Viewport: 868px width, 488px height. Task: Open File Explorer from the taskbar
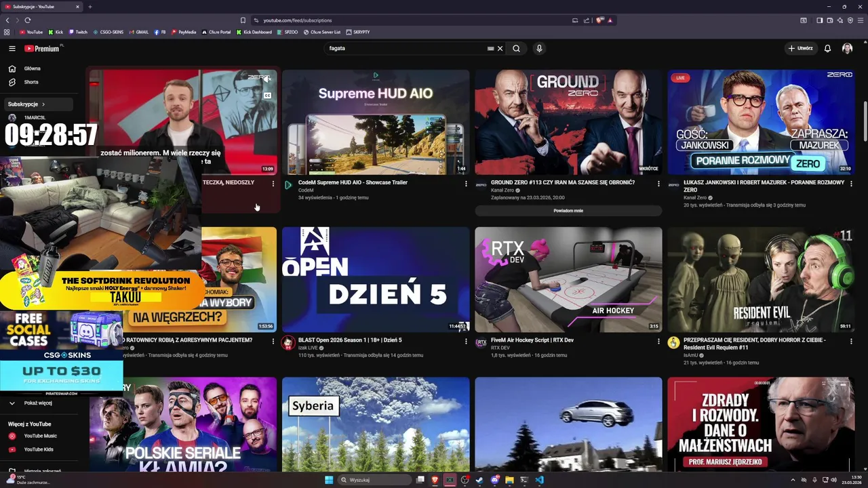tap(509, 480)
